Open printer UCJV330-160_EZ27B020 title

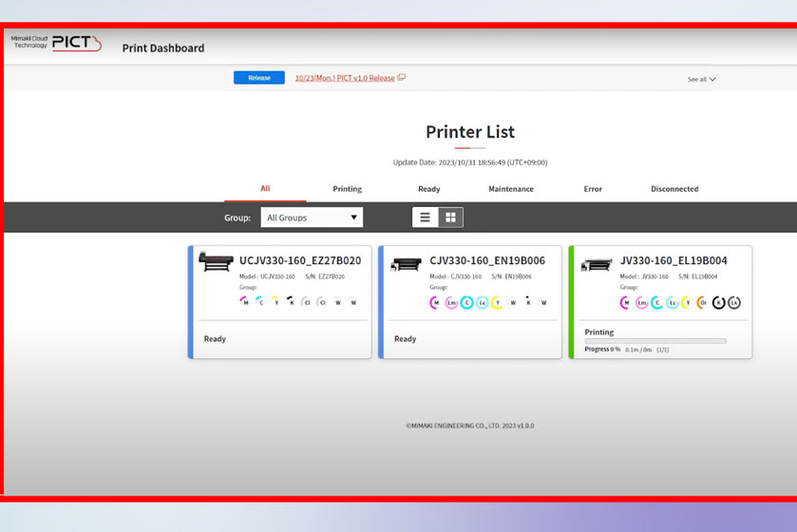click(300, 260)
